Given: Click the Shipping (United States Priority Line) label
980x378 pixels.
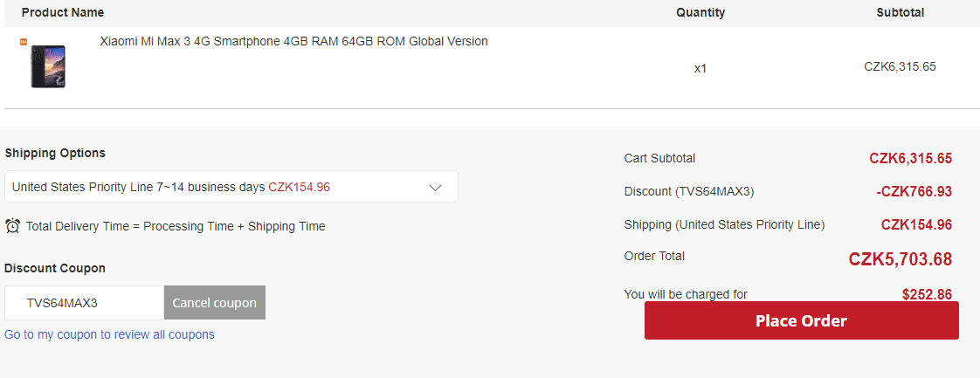Looking at the screenshot, I should [724, 224].
